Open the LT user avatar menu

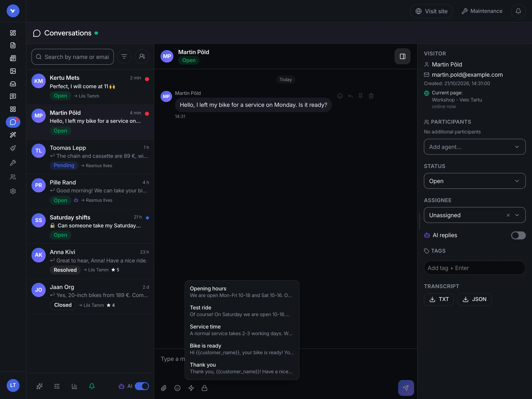pos(13,385)
